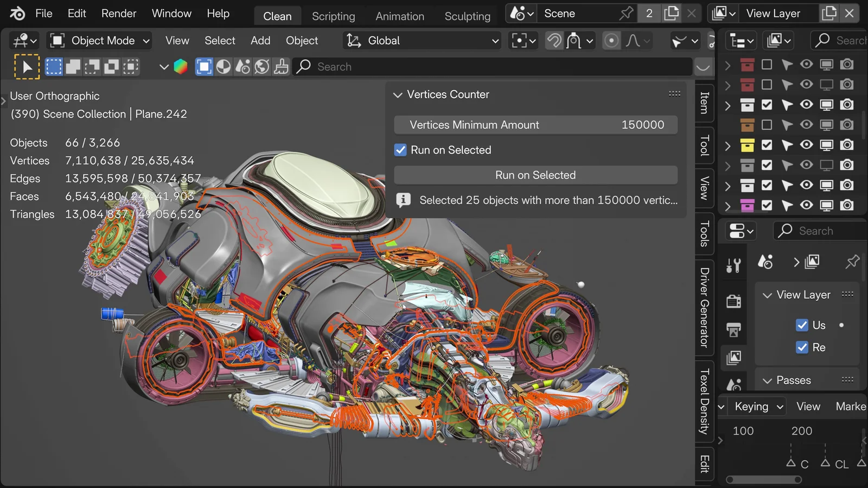Click the timeline horizontal scrollbar
Image resolution: width=868 pixels, height=488 pixels.
click(x=764, y=480)
